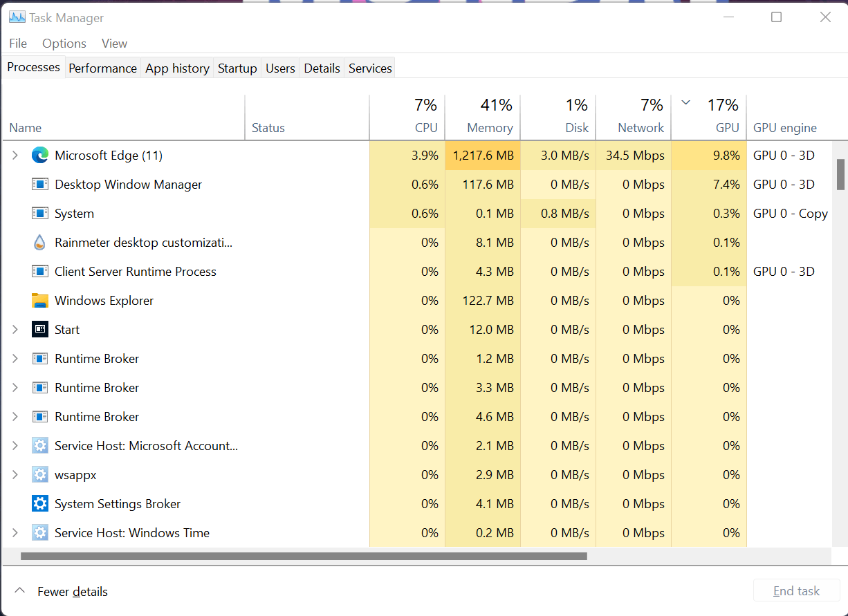Switch to the App history tab
The height and width of the screenshot is (616, 848).
[x=177, y=68]
